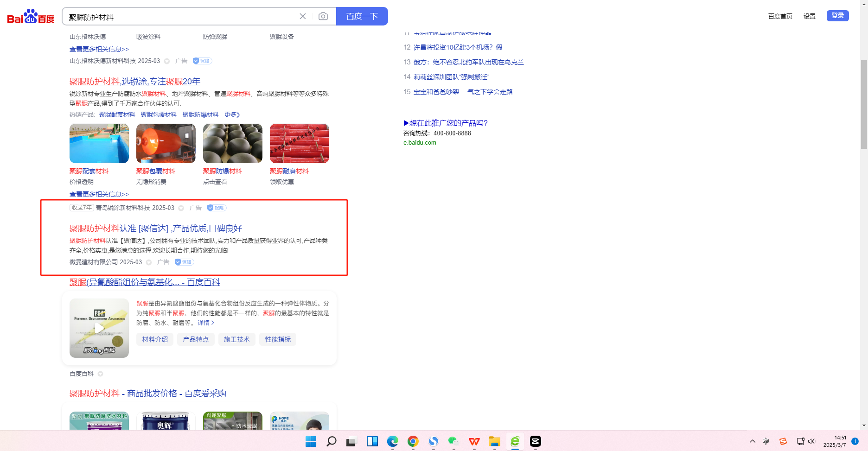This screenshot has height=451, width=868.
Task: Click the 聚脲防爆材料 hot product link
Action: pyautogui.click(x=200, y=114)
